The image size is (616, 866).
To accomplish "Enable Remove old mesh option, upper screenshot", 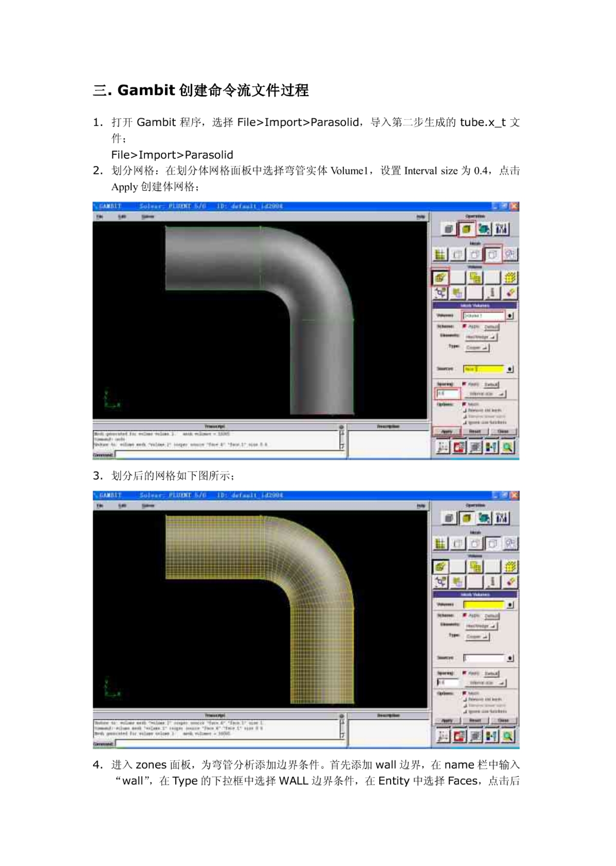I will point(465,410).
